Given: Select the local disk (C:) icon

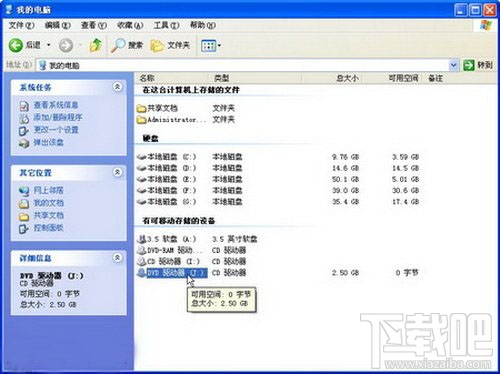Looking at the screenshot, I should [x=142, y=156].
